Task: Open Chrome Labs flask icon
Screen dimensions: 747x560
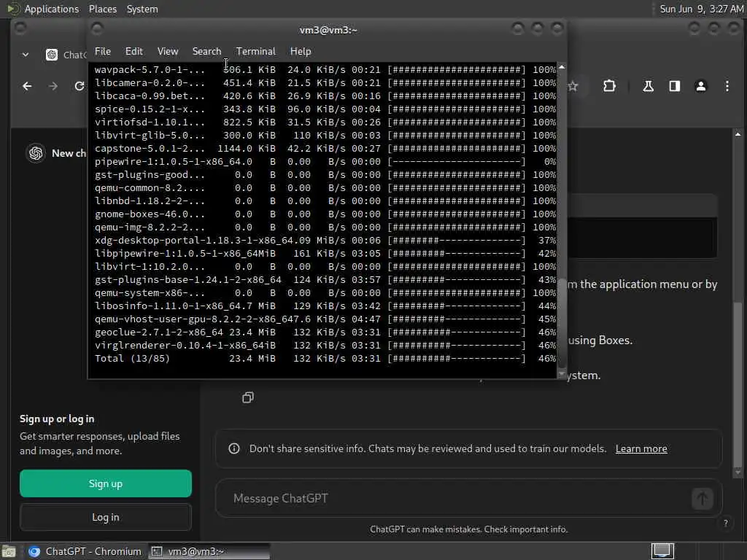Action: click(648, 86)
